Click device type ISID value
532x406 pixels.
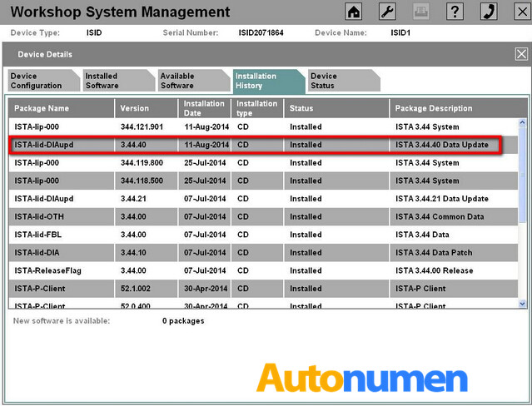94,33
